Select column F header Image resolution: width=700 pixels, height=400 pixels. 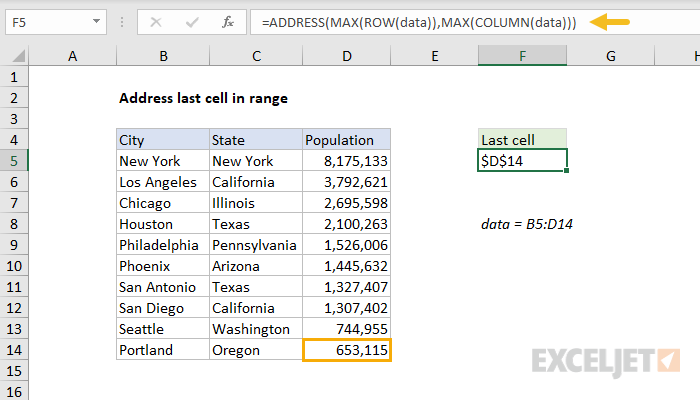pyautogui.click(x=522, y=56)
